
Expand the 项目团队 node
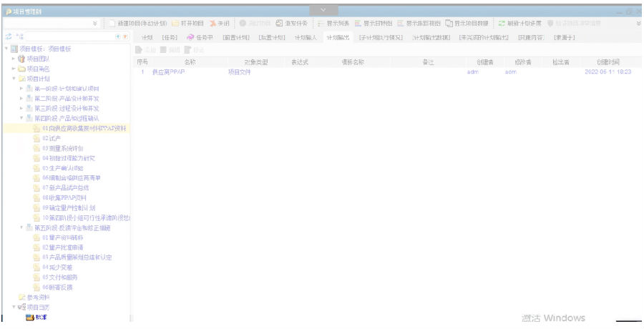pyautogui.click(x=14, y=59)
